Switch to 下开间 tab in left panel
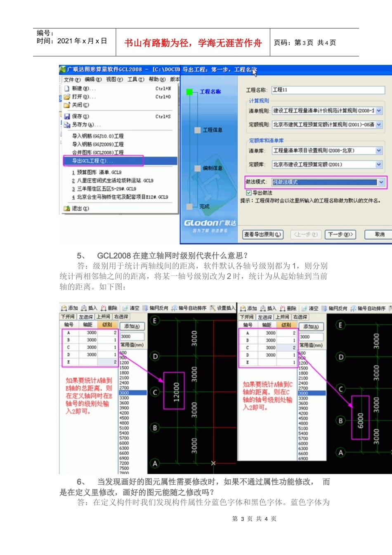Image resolution: width=392 pixels, height=555 pixels. click(x=68, y=317)
